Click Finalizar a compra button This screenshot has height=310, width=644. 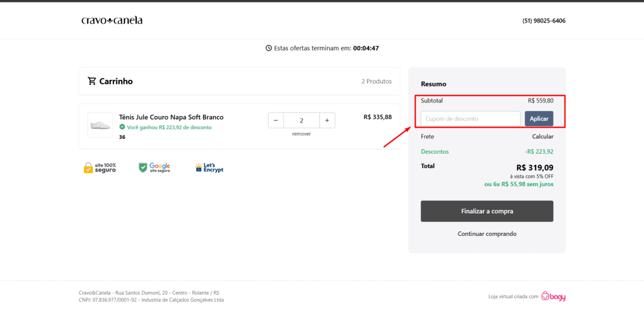click(487, 211)
